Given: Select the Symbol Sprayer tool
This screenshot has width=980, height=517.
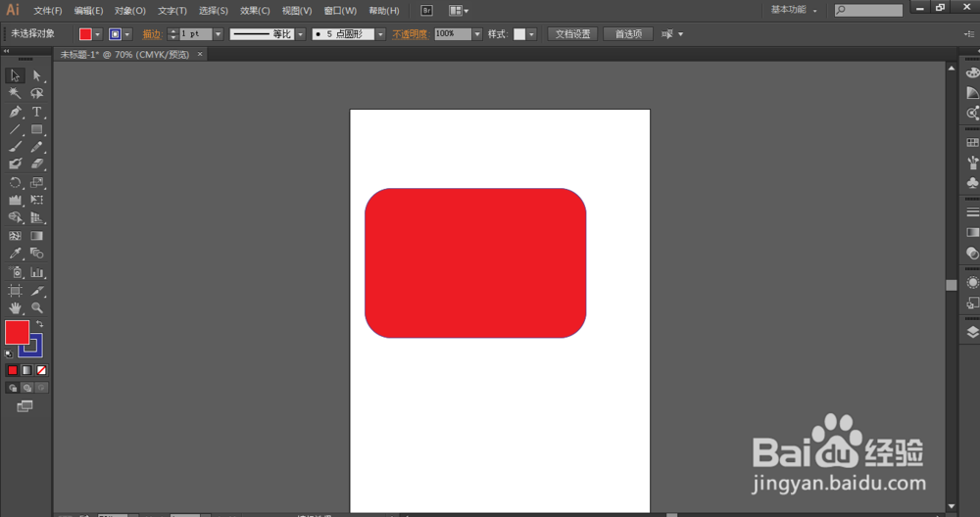Looking at the screenshot, I should click(15, 272).
